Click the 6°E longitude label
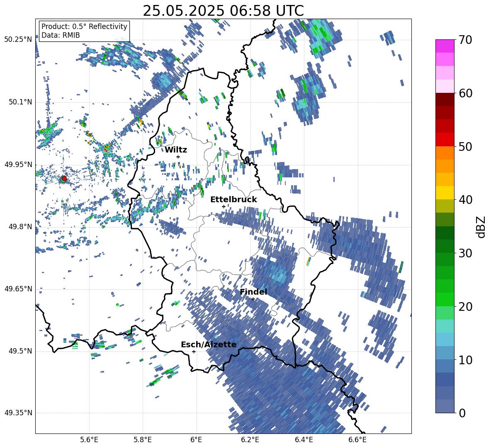Screen dimensions: 491x448 click(196, 440)
